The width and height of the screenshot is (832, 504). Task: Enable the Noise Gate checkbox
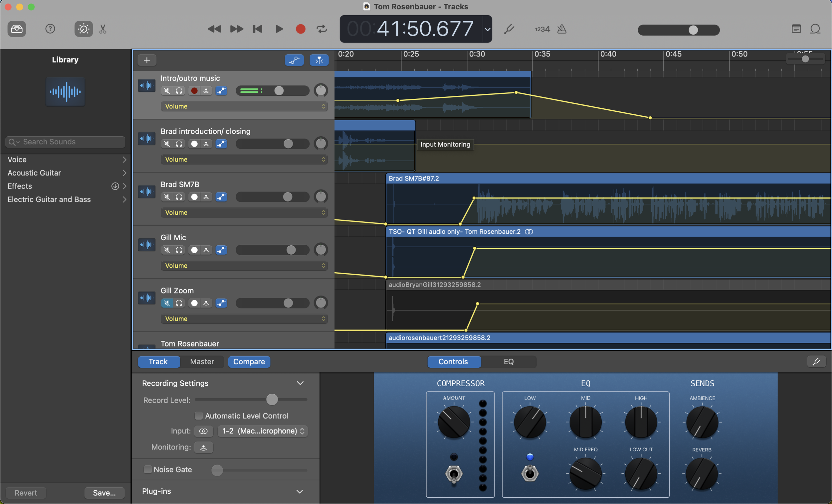147,469
